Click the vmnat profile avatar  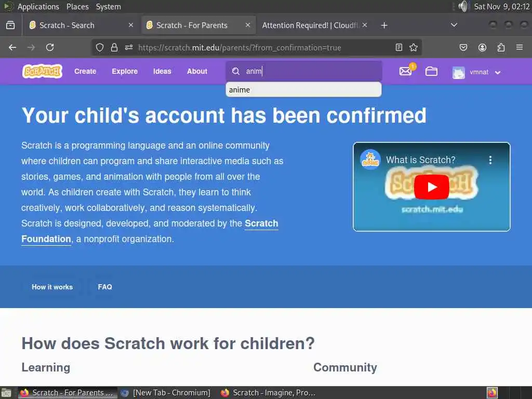[x=458, y=72]
